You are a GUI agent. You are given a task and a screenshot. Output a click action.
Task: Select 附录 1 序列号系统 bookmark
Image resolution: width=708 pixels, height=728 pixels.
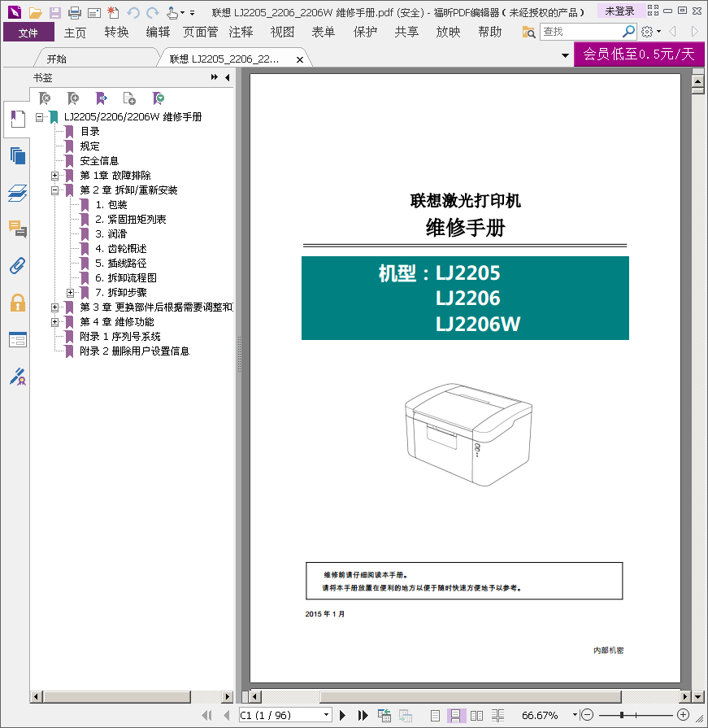pyautogui.click(x=120, y=337)
